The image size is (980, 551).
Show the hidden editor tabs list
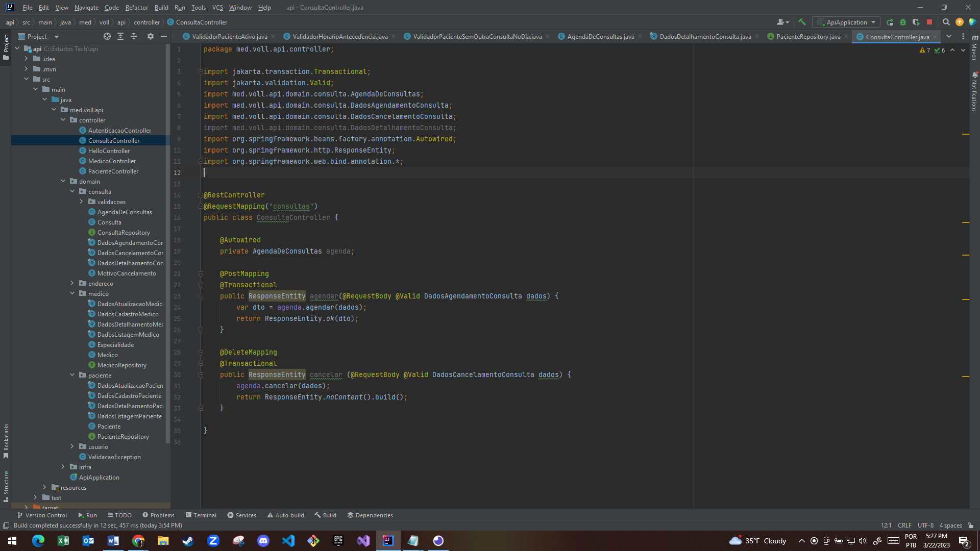coord(949,36)
